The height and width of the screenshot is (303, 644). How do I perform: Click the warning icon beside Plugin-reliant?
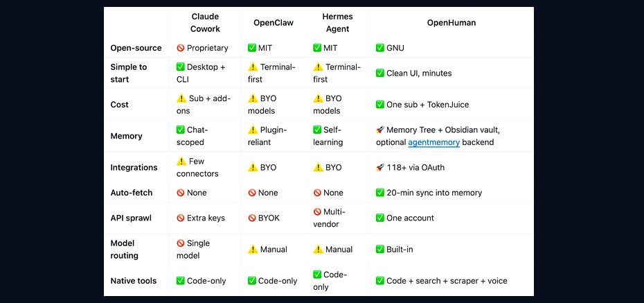point(253,130)
